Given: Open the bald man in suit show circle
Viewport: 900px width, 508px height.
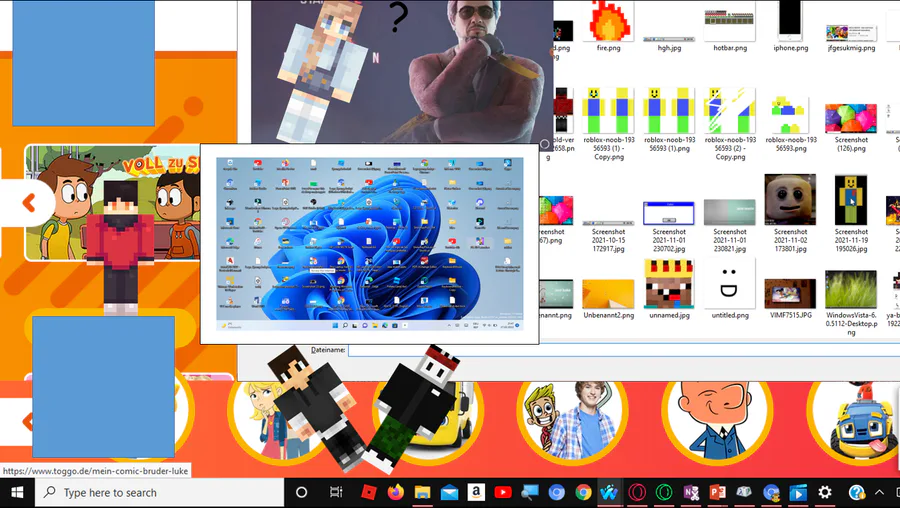Looking at the screenshot, I should coord(716,421).
